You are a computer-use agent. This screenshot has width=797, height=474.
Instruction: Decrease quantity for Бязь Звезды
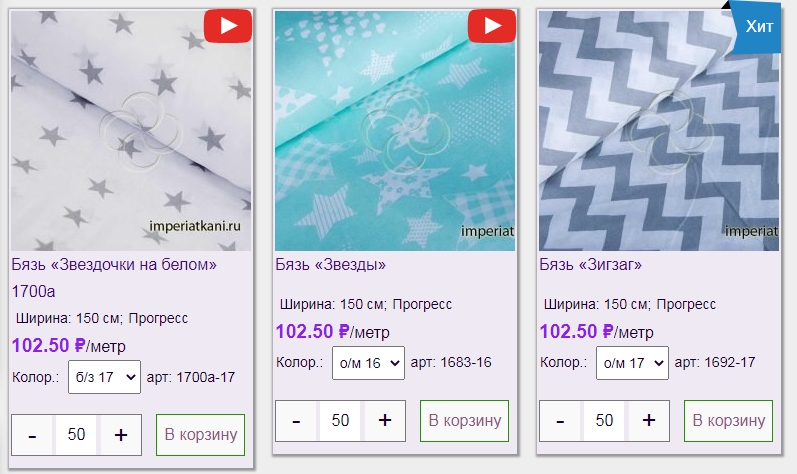coord(296,421)
